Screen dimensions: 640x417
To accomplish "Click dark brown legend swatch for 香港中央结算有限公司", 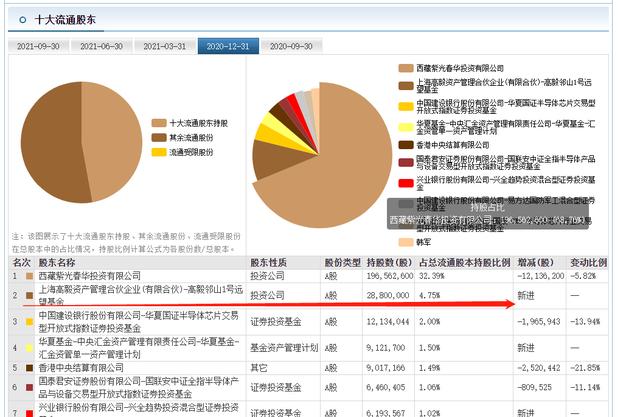I will 406,145.
